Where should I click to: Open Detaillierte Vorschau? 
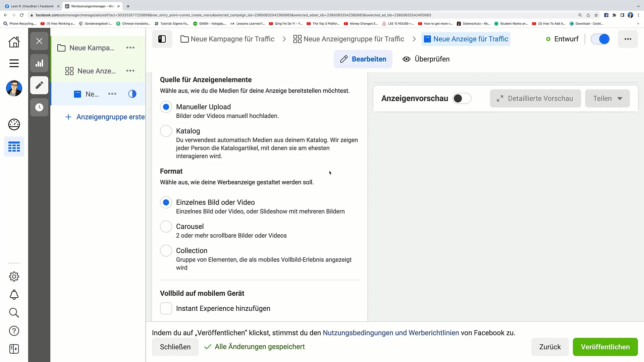pyautogui.click(x=535, y=99)
